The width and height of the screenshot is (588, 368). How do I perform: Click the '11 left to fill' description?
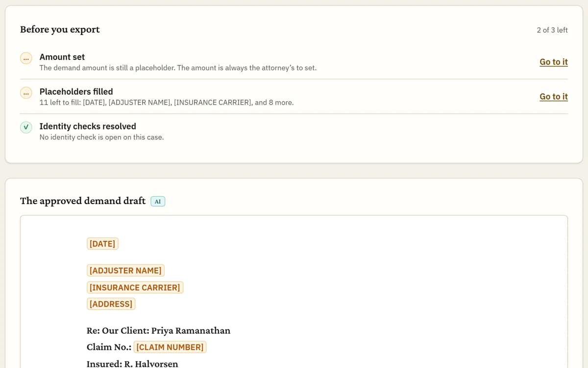tap(167, 103)
